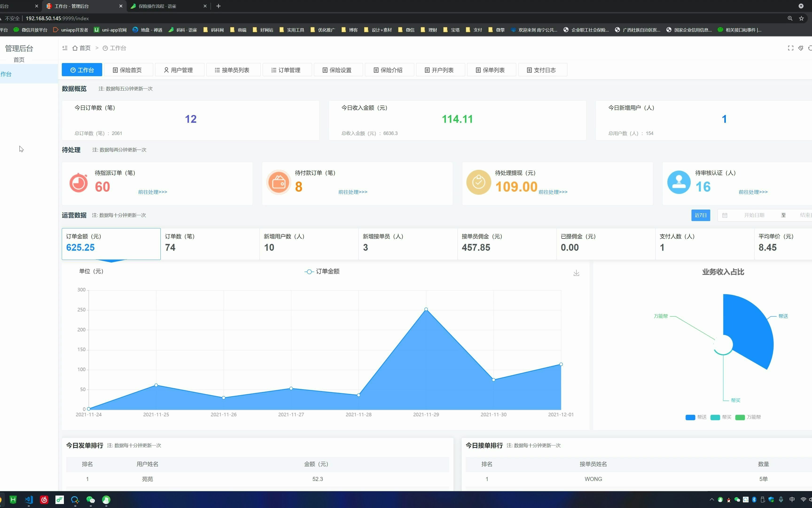Viewport: 812px width, 508px height.
Task: Open Windows Security shield tray icon
Action: [x=771, y=500]
